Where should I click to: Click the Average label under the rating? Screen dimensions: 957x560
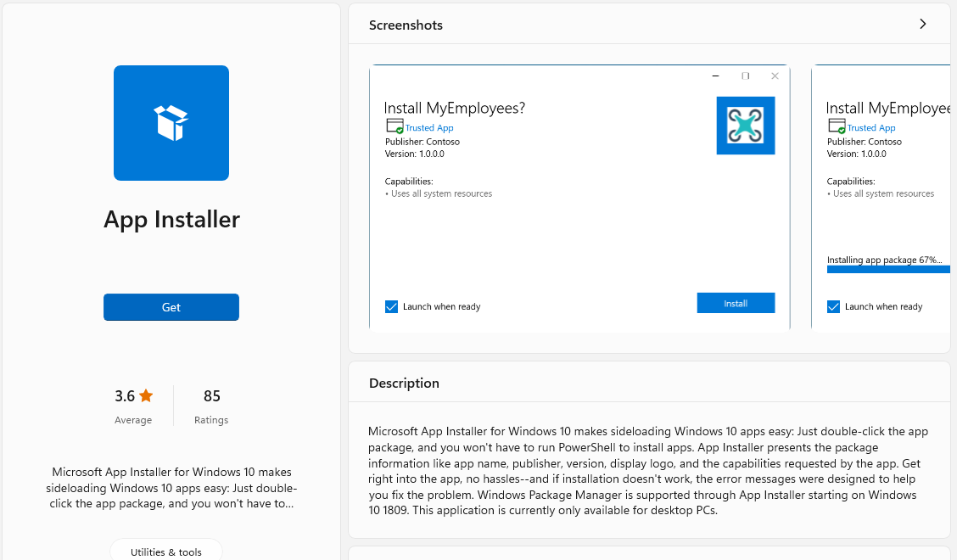click(133, 420)
